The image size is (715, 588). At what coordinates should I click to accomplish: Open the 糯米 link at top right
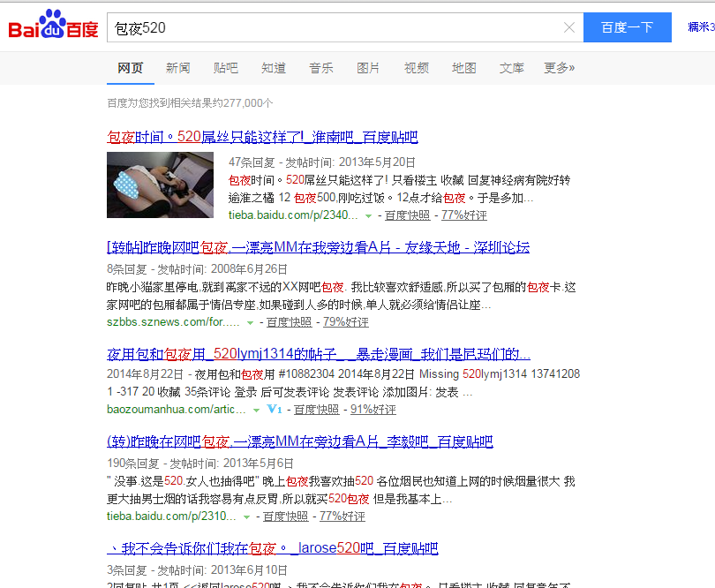tap(701, 26)
